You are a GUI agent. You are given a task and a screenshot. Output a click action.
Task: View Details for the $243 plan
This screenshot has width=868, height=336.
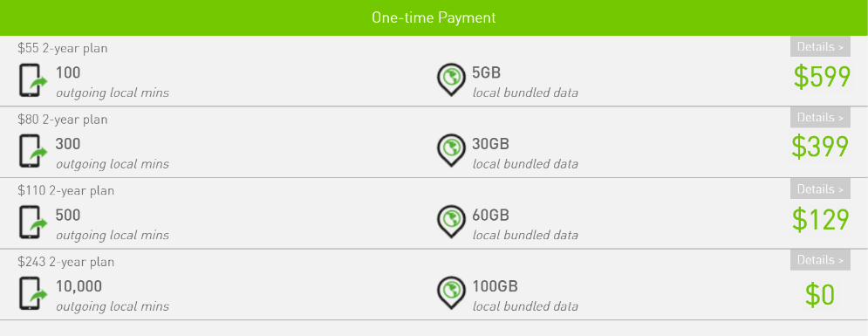point(820,260)
